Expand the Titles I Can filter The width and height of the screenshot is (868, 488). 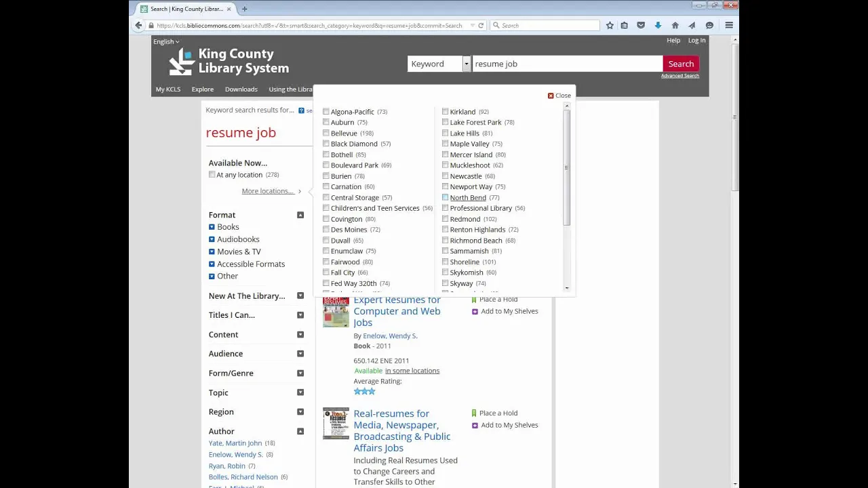(300, 315)
